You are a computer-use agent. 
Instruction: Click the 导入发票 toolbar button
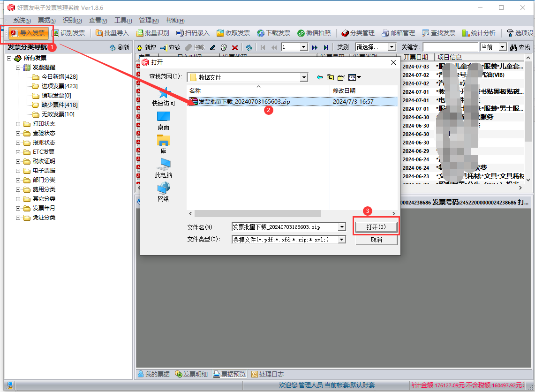pos(28,33)
